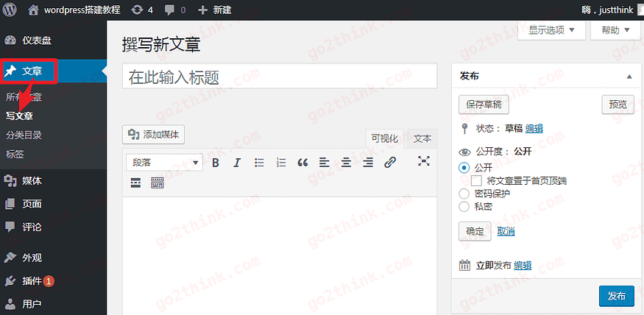
Task: Open the 段落 paragraph format dropdown
Action: pos(164,163)
